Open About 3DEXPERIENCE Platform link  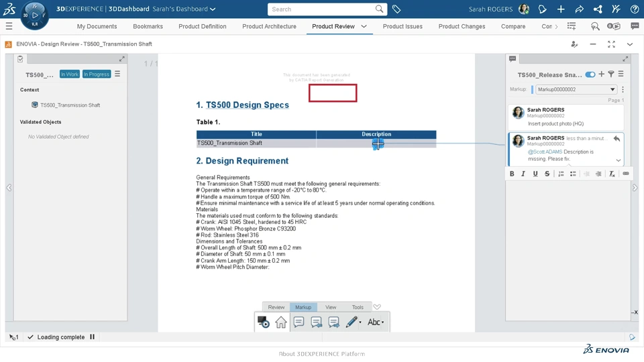(321, 354)
